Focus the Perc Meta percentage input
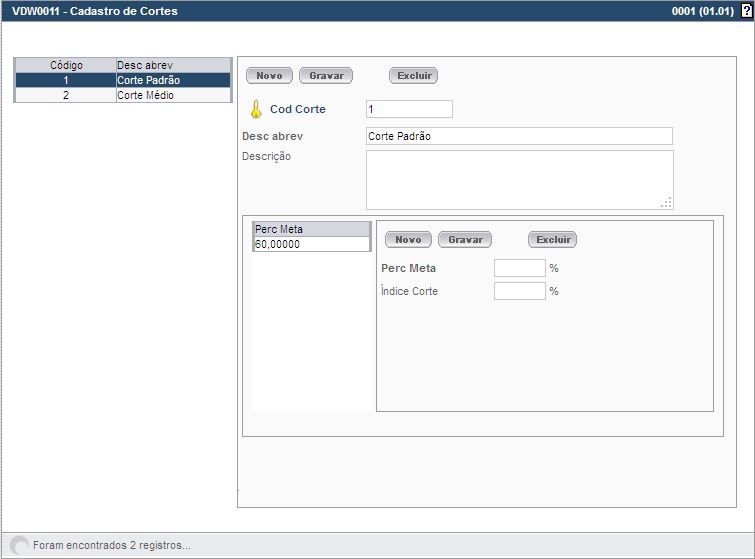 pos(519,268)
